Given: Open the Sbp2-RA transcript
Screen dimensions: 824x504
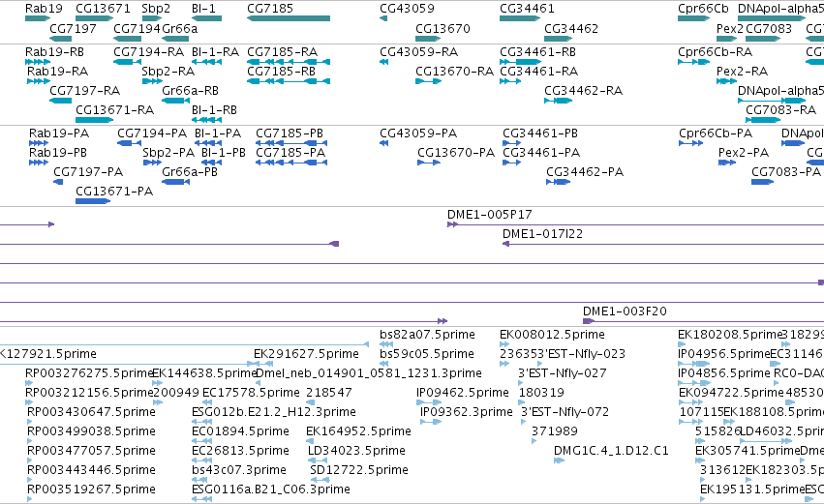Looking at the screenshot, I should coord(152,81).
